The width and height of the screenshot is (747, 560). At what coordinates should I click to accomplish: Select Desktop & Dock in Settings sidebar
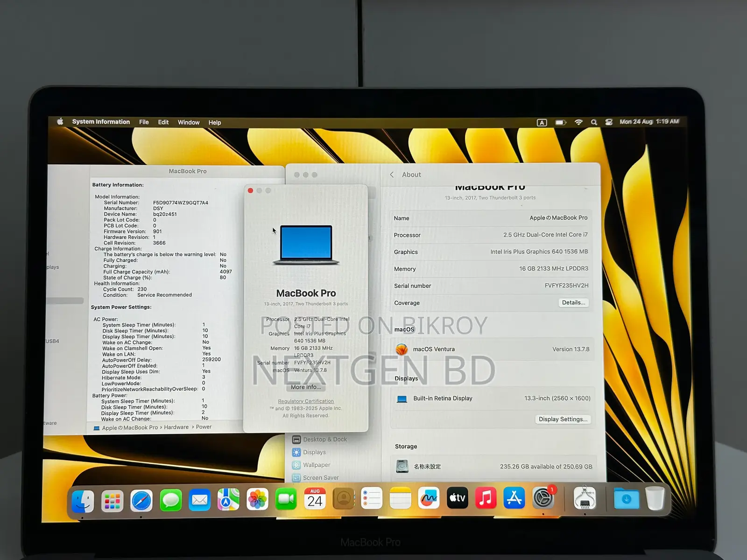click(x=320, y=439)
